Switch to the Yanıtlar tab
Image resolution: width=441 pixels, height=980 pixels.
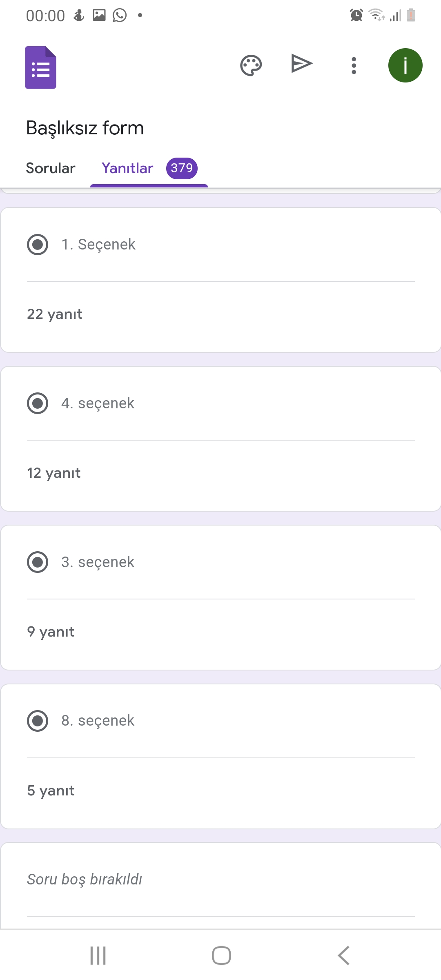127,168
